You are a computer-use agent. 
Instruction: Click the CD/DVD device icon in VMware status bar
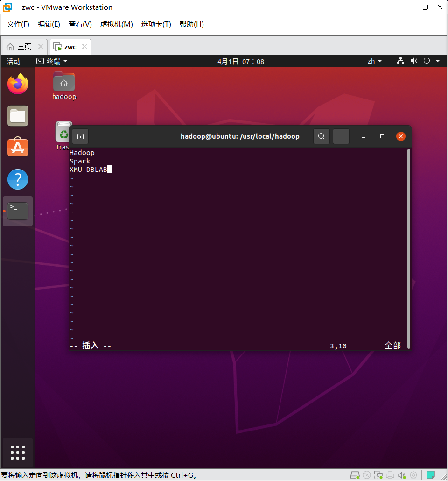[366, 475]
